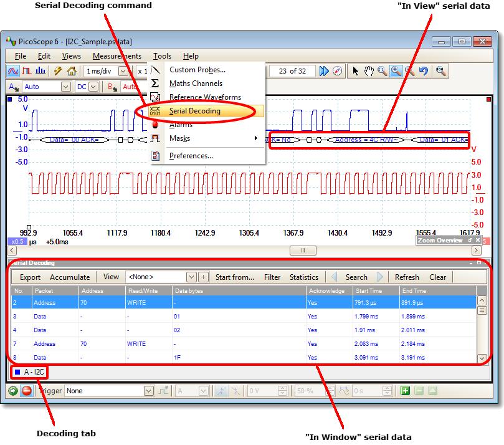
Task: Switch to Persistence mode icon
Action: 27,70
